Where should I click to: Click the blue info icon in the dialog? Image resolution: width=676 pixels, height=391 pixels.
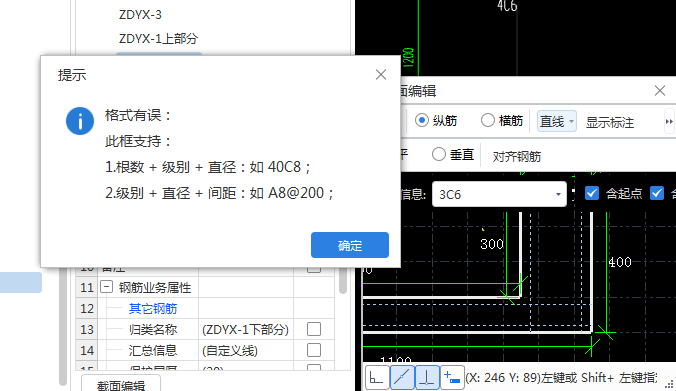pos(80,121)
